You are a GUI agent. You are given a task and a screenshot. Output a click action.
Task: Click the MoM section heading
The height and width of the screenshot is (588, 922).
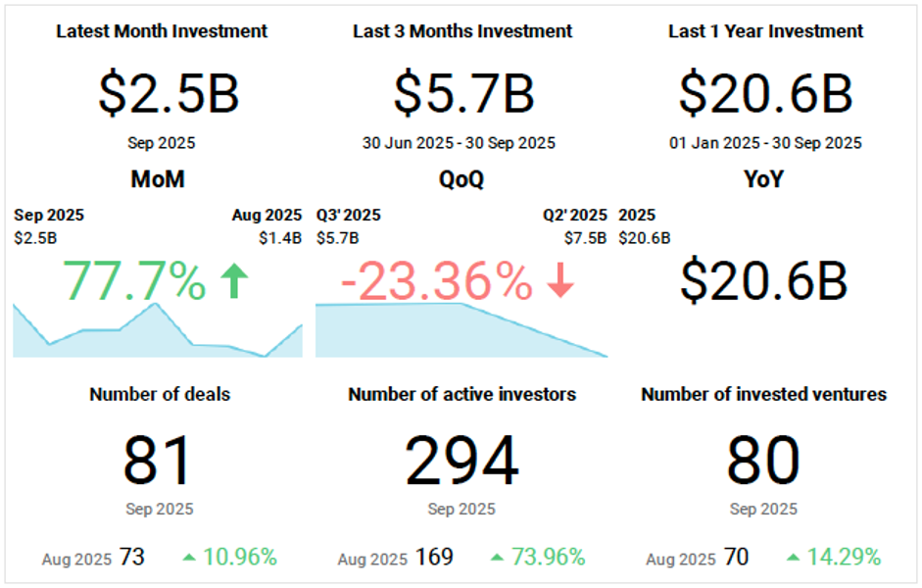point(157,180)
